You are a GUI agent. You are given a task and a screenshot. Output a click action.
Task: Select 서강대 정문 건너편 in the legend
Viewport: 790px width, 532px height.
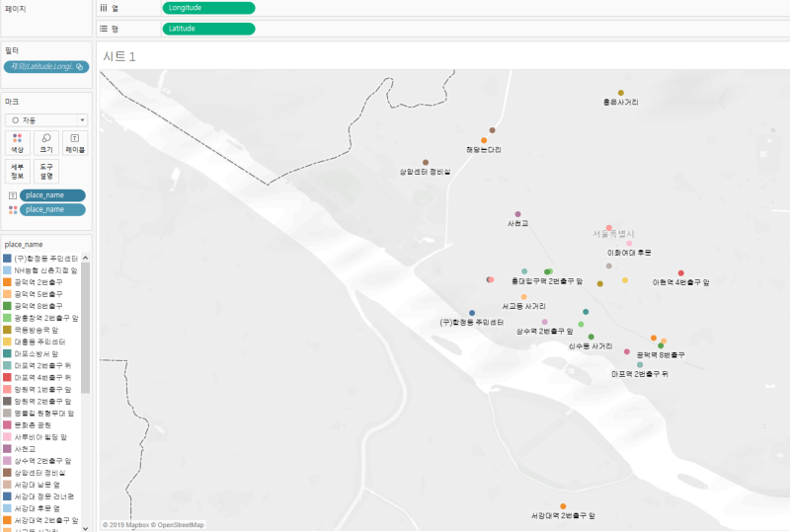[44, 496]
